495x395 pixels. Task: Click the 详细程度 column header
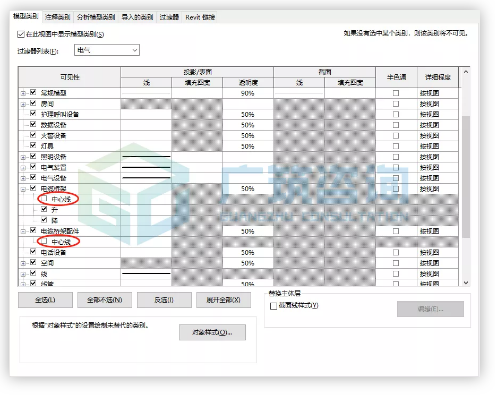click(437, 77)
